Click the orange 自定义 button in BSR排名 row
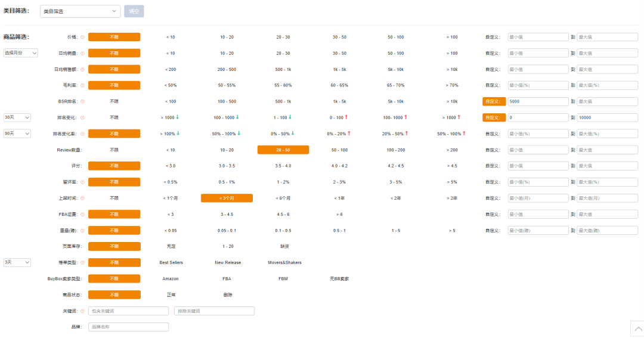 coord(494,101)
